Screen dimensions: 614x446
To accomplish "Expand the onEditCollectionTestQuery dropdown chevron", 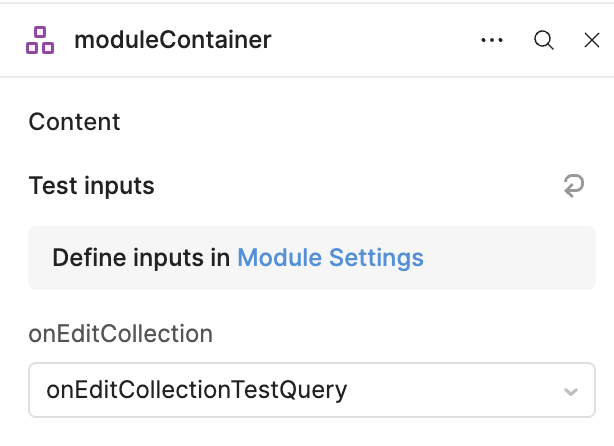I will pos(571,390).
